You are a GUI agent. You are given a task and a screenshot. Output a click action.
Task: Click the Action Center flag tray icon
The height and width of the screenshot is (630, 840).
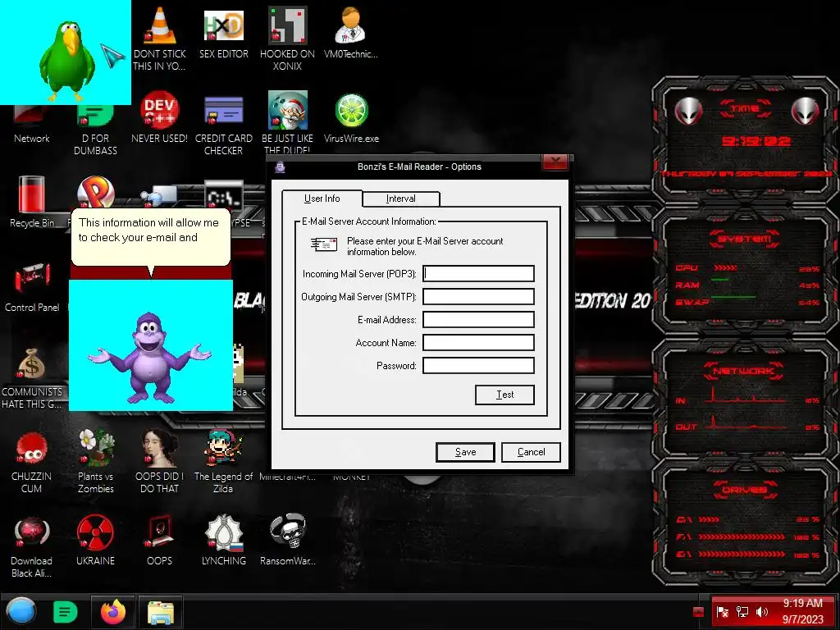tap(722, 612)
